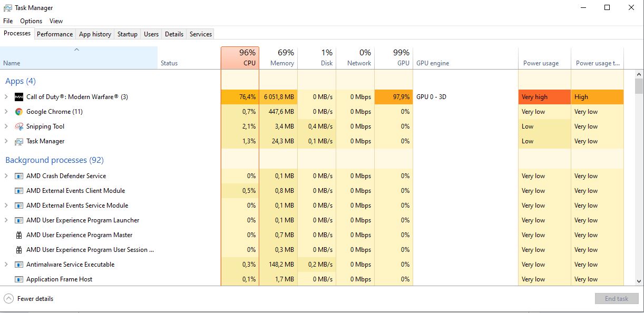Sort by the Status column header

pyautogui.click(x=189, y=58)
